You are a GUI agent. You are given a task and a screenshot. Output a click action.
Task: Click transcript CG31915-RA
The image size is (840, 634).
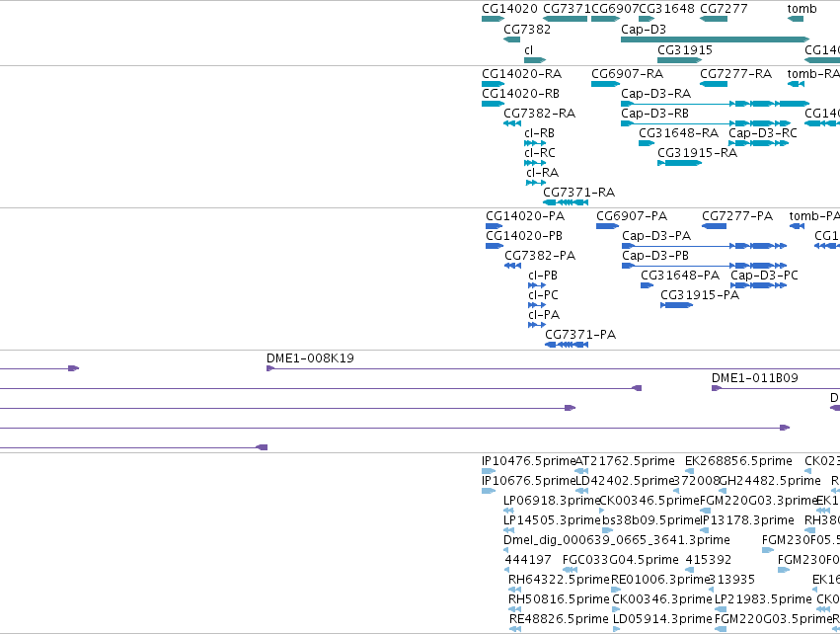pyautogui.click(x=680, y=163)
